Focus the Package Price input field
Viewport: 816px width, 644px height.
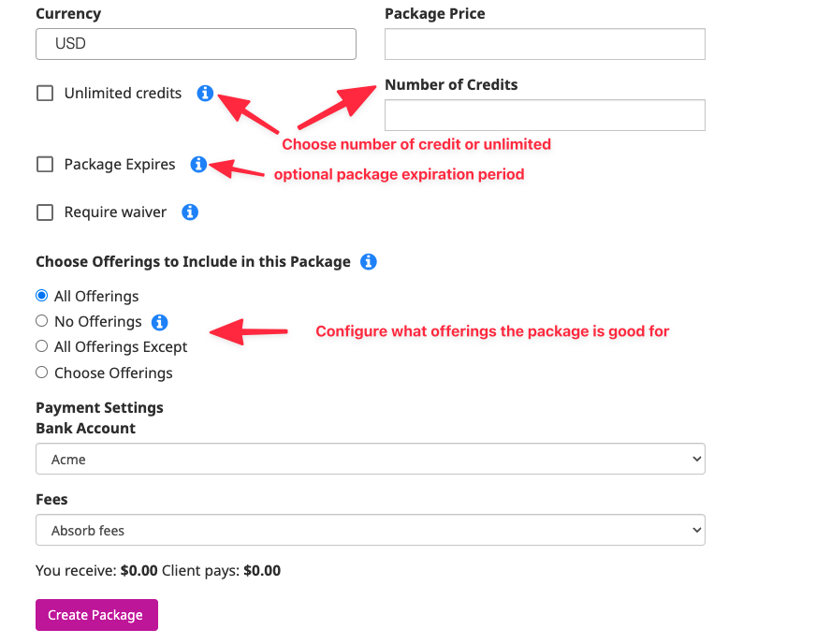545,44
